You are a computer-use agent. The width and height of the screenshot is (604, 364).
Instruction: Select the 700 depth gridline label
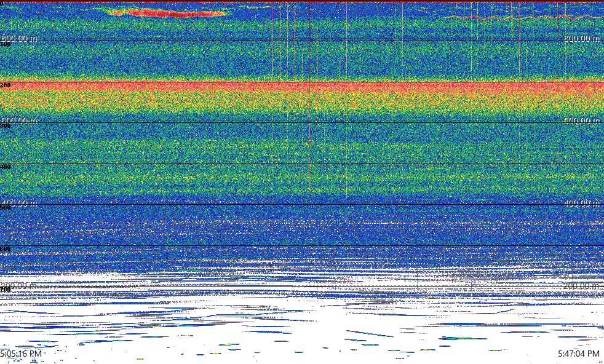point(6,290)
